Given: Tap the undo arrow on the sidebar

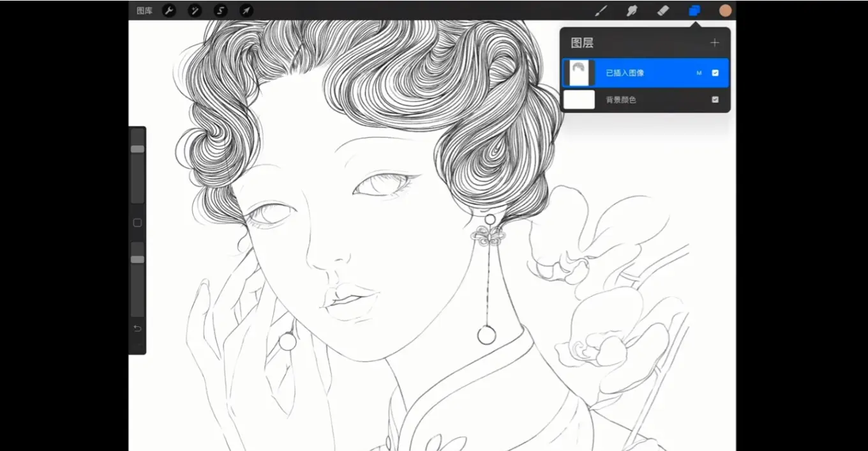Looking at the screenshot, I should coord(137,328).
